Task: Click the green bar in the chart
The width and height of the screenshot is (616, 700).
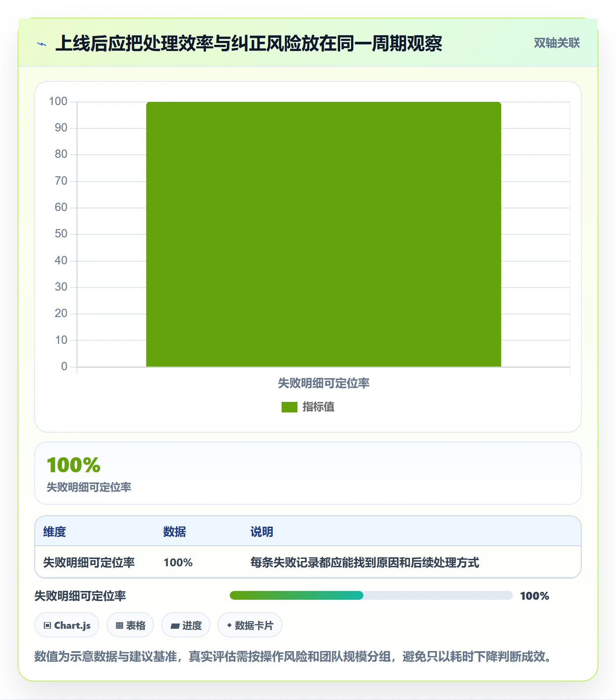Action: (323, 234)
